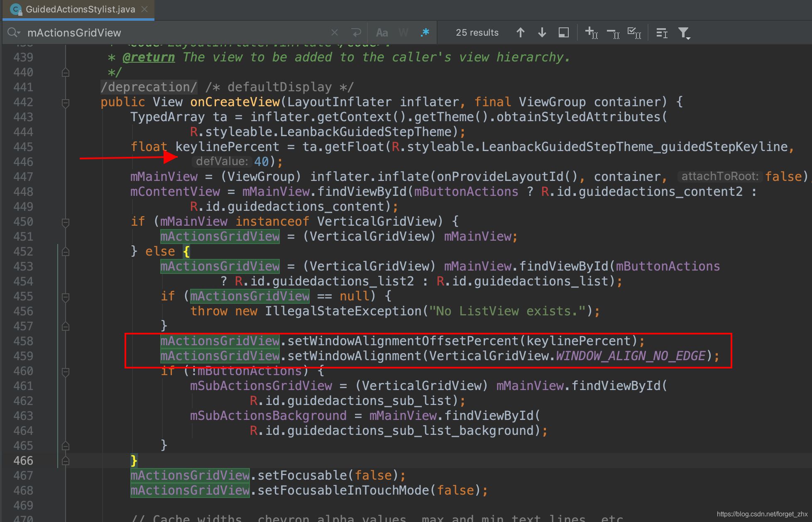This screenshot has height=522, width=812.
Task: Collapse the onCreateView method at line 442
Action: tap(66, 102)
